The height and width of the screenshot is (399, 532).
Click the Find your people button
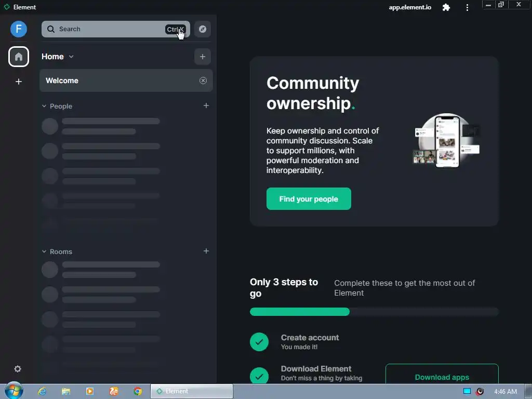(x=309, y=199)
